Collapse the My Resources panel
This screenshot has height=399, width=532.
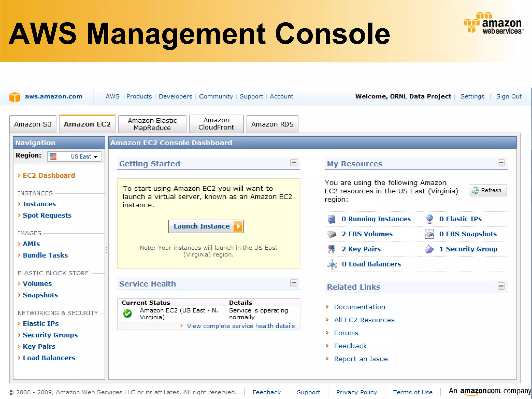pos(501,163)
